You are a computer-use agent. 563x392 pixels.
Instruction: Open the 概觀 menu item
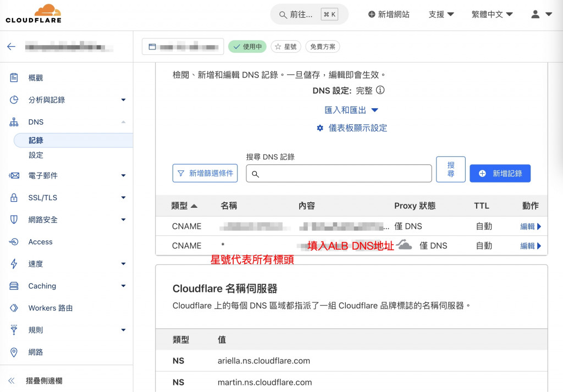pyautogui.click(x=36, y=78)
